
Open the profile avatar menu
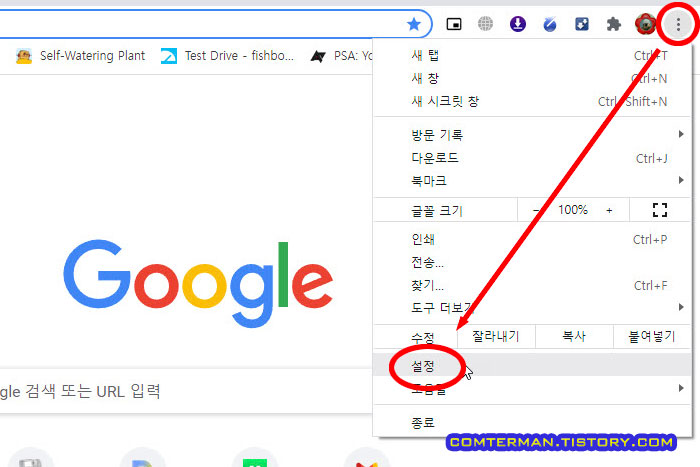(645, 24)
